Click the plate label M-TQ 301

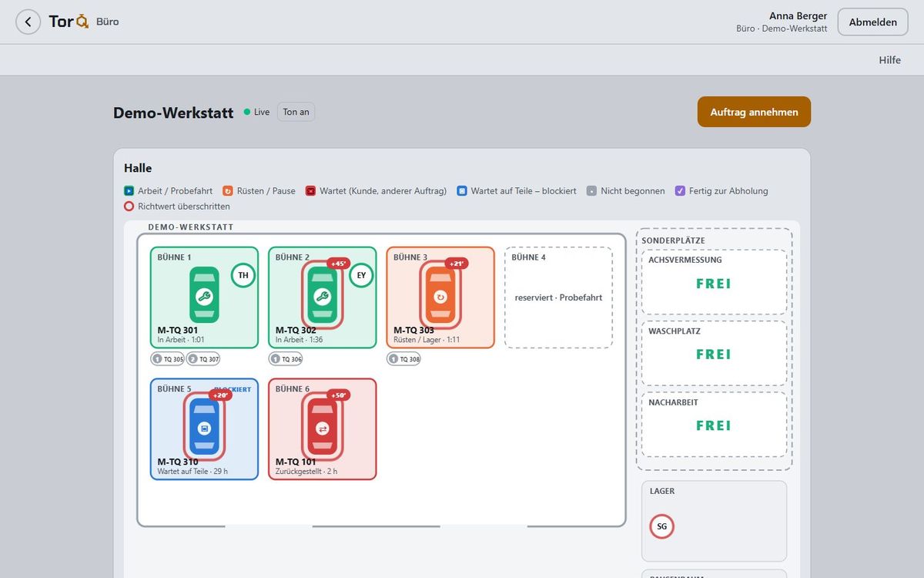coord(178,330)
